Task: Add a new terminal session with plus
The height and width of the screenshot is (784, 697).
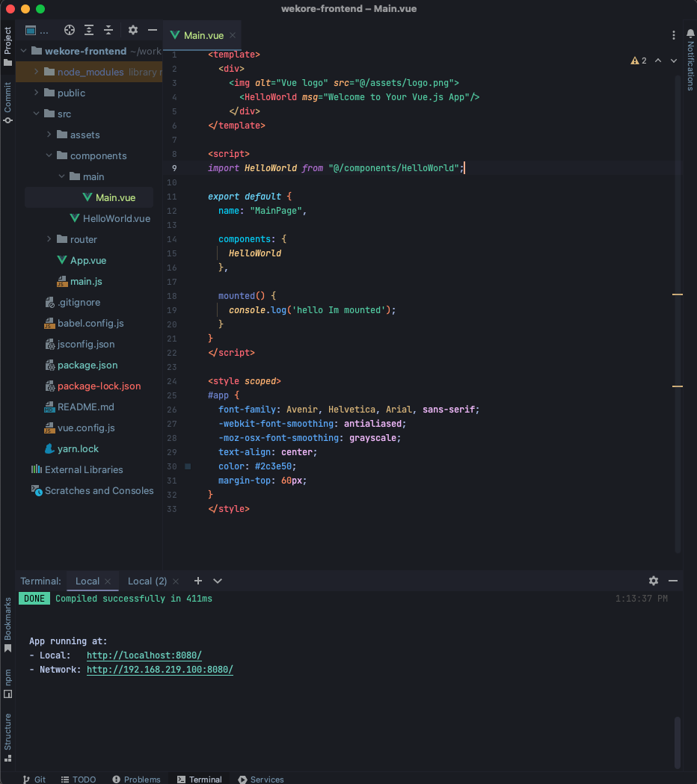Action: pyautogui.click(x=198, y=581)
